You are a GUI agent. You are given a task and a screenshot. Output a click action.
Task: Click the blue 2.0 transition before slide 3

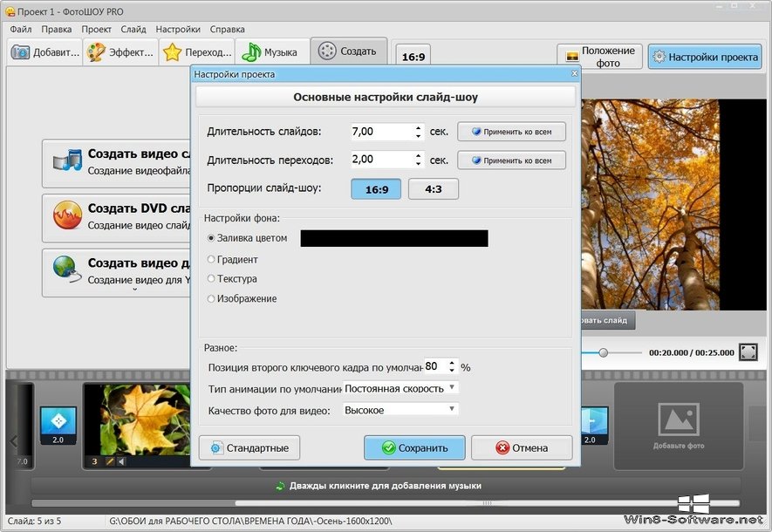tap(58, 426)
